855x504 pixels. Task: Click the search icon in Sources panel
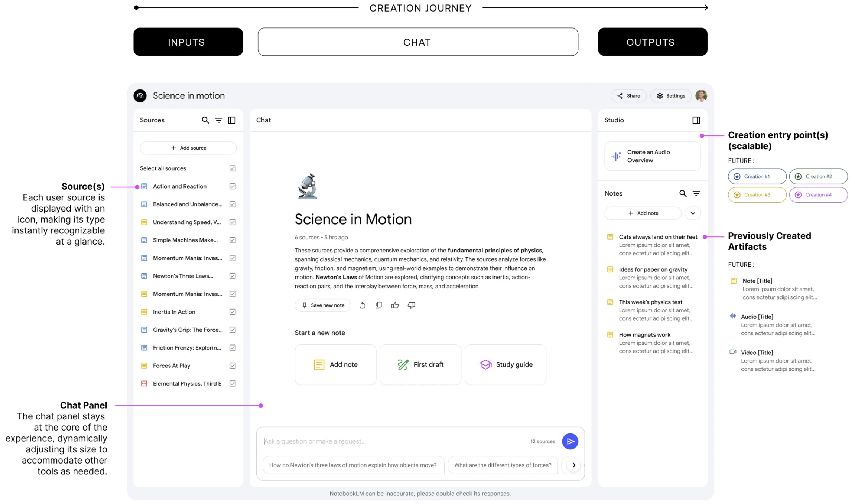[205, 120]
